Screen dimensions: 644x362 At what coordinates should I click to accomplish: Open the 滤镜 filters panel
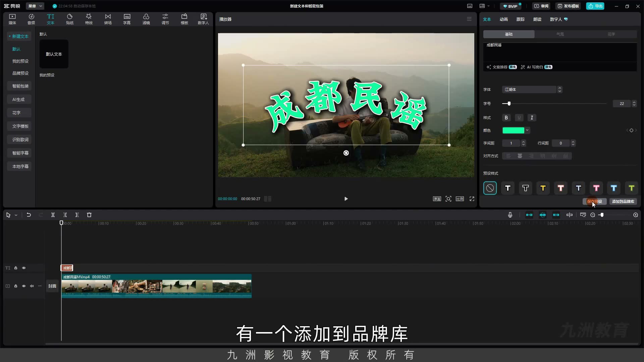tap(146, 19)
